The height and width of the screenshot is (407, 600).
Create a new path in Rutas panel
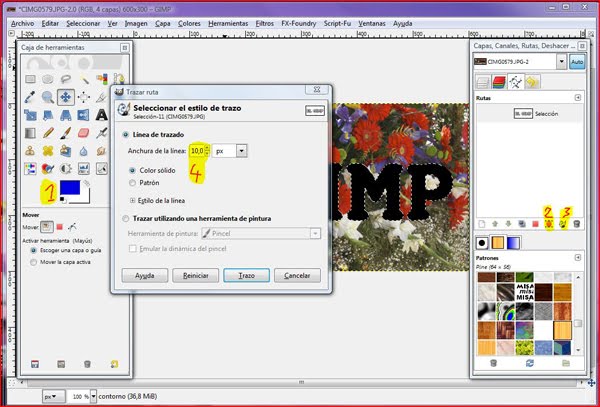[x=482, y=224]
